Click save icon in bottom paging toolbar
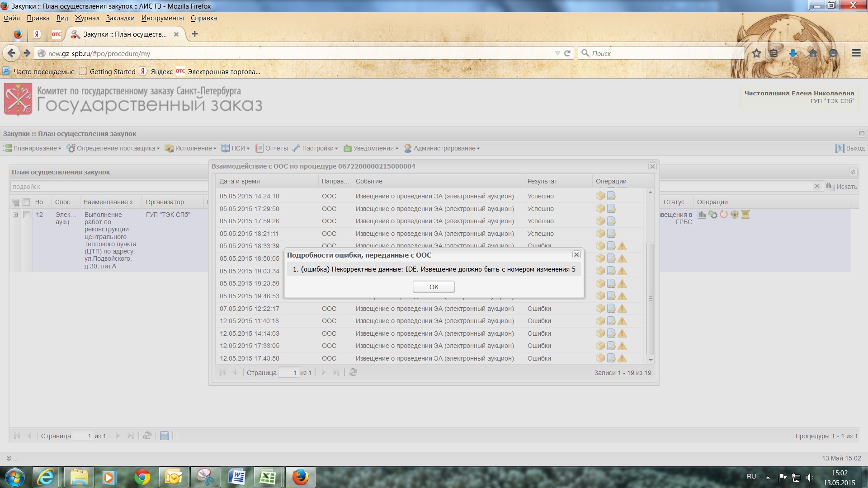Image resolution: width=868 pixels, height=488 pixels. [x=165, y=436]
